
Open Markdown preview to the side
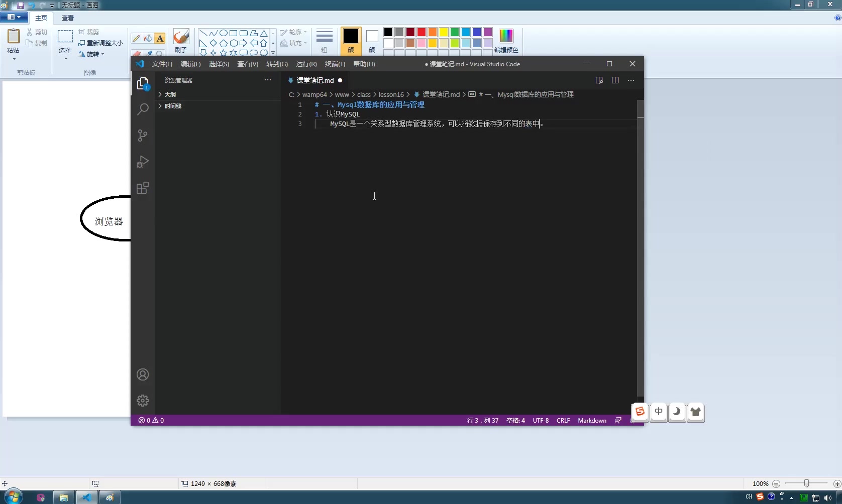599,80
